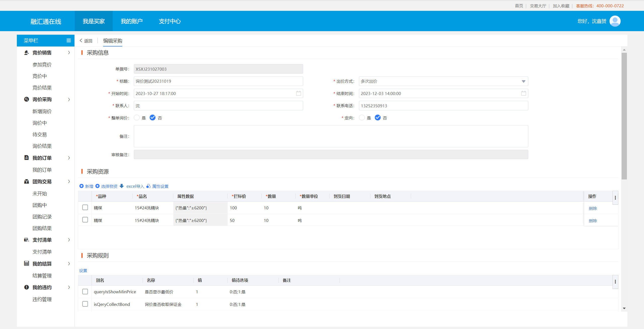Click the excel导入 download arrow icon

tap(122, 186)
